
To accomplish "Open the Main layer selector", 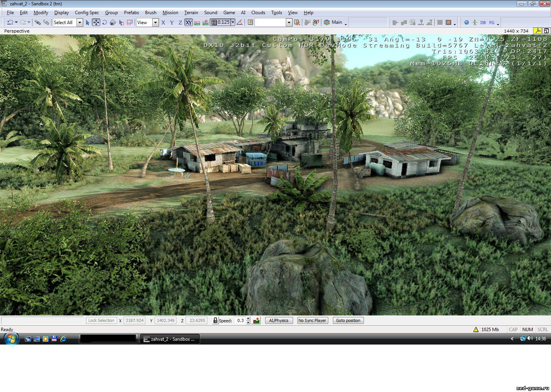I will tap(333, 22).
